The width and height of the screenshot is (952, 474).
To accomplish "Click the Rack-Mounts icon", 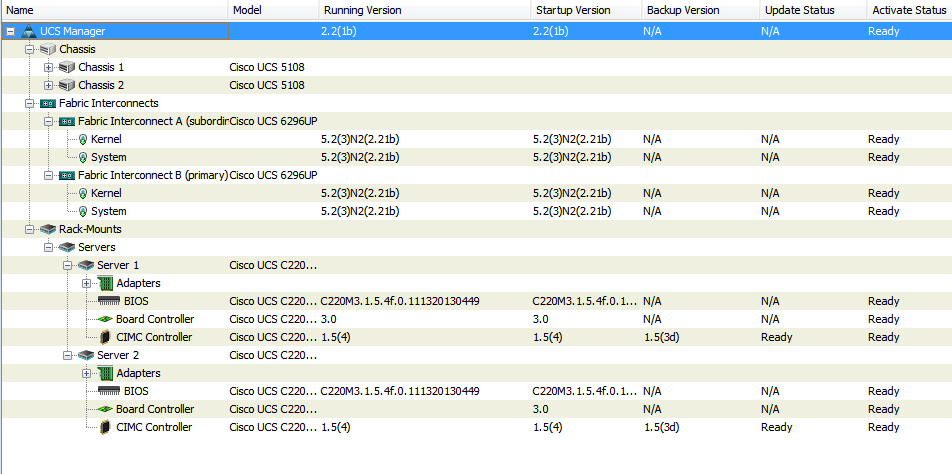I will coord(48,229).
